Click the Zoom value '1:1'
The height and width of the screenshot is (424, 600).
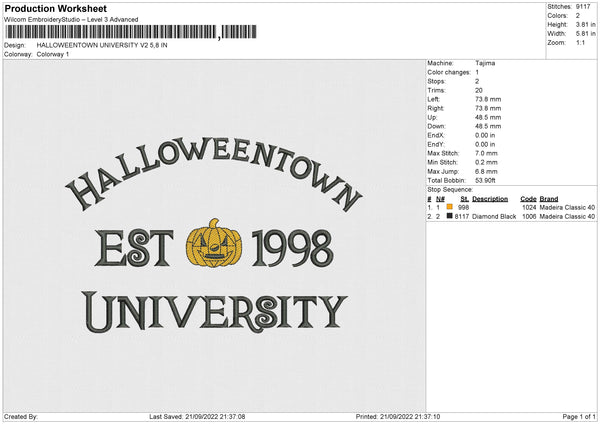(580, 42)
